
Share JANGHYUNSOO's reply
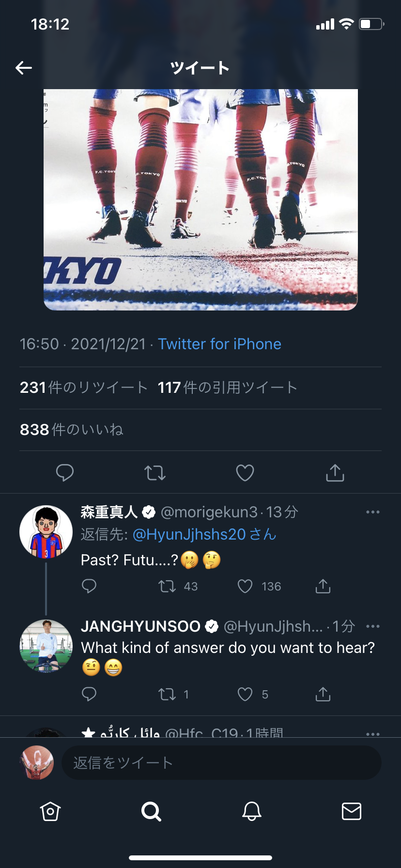[323, 695]
